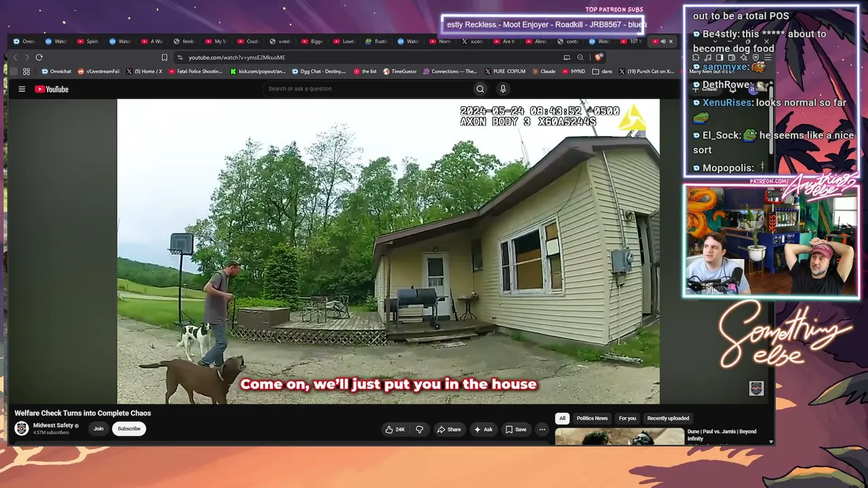Save the video to a playlist
This screenshot has height=488, width=868.
tap(515, 429)
